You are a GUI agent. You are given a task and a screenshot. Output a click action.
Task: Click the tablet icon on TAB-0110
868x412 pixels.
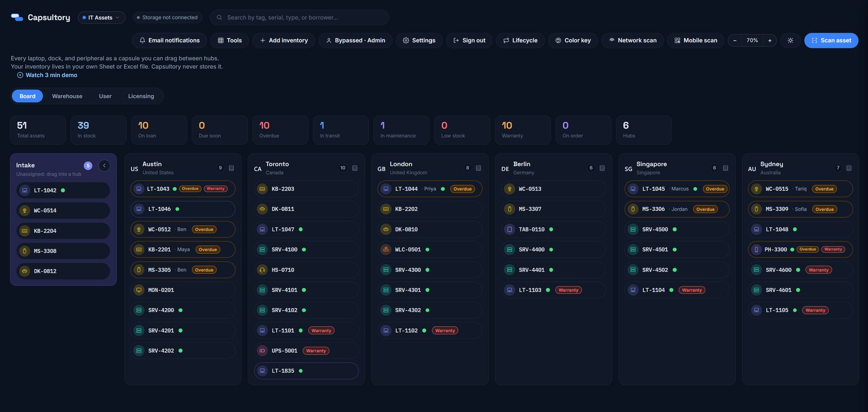tap(509, 230)
